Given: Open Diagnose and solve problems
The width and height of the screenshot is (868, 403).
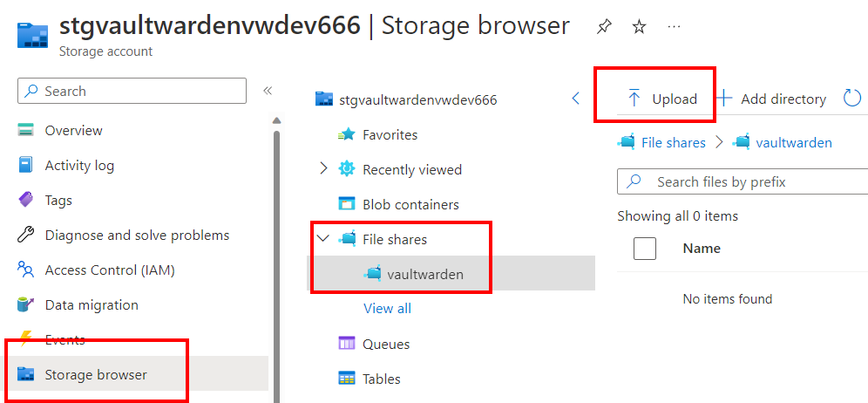Looking at the screenshot, I should pyautogui.click(x=123, y=235).
